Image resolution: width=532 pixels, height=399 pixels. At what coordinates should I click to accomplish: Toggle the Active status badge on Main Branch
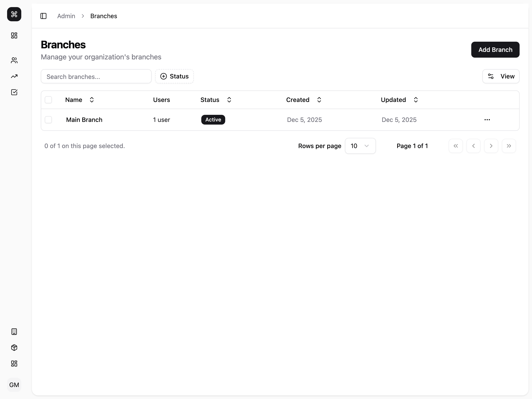tap(213, 119)
